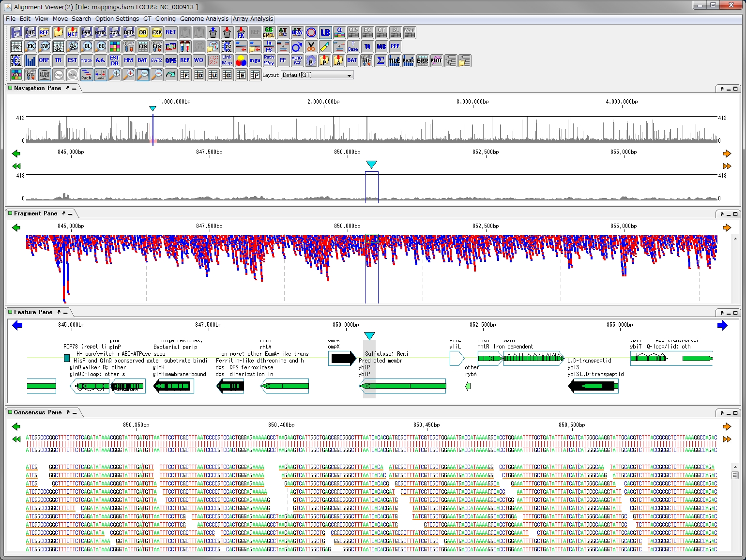The width and height of the screenshot is (746, 560).
Task: Click the HM heat map icon
Action: point(129,61)
